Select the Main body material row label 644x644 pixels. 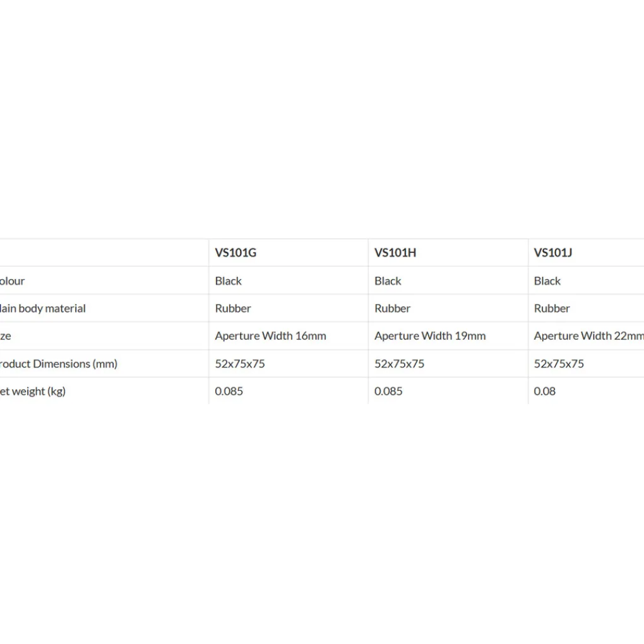(43, 309)
